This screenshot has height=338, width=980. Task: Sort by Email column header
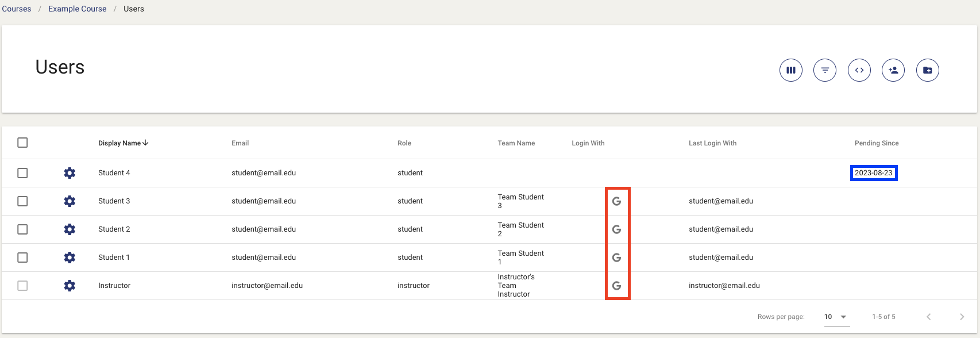(x=240, y=143)
